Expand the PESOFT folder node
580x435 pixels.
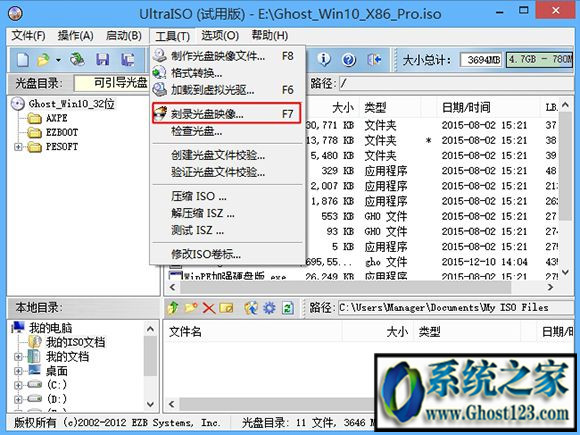[18, 147]
